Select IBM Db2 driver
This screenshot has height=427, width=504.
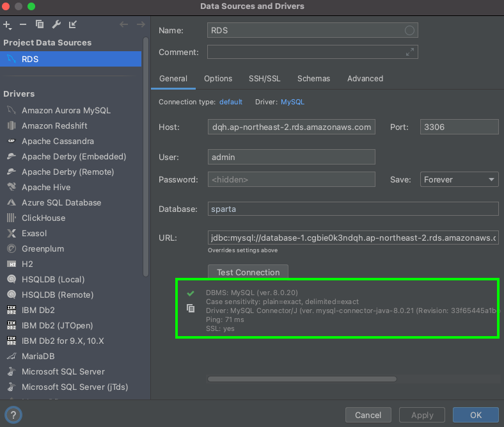[71, 310]
